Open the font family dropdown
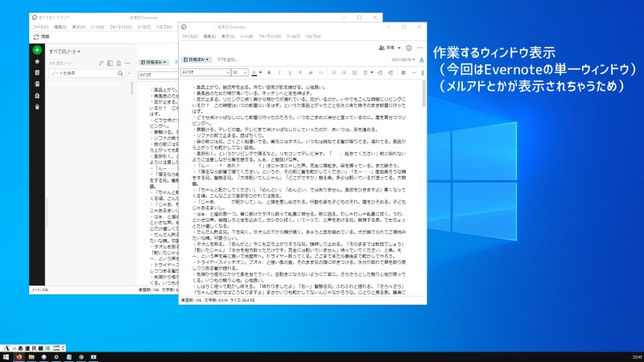The image size is (644, 362). [x=205, y=72]
